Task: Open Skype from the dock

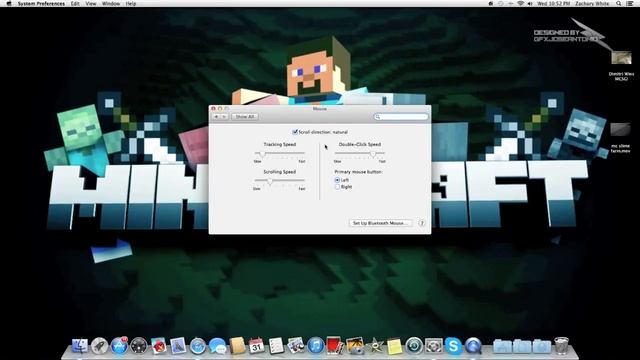Action: click(453, 346)
